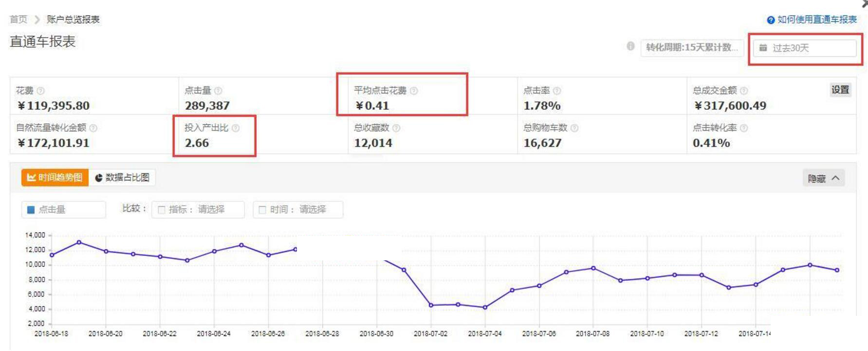Viewport: 868px width, 351px height.
Task: Click the help icon beside 点击量 metric
Action: (x=218, y=91)
